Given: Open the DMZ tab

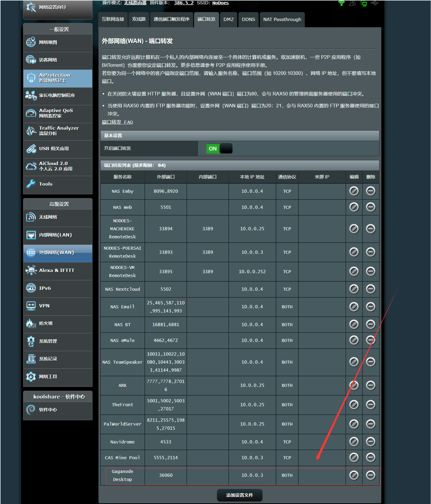Looking at the screenshot, I should tap(228, 19).
